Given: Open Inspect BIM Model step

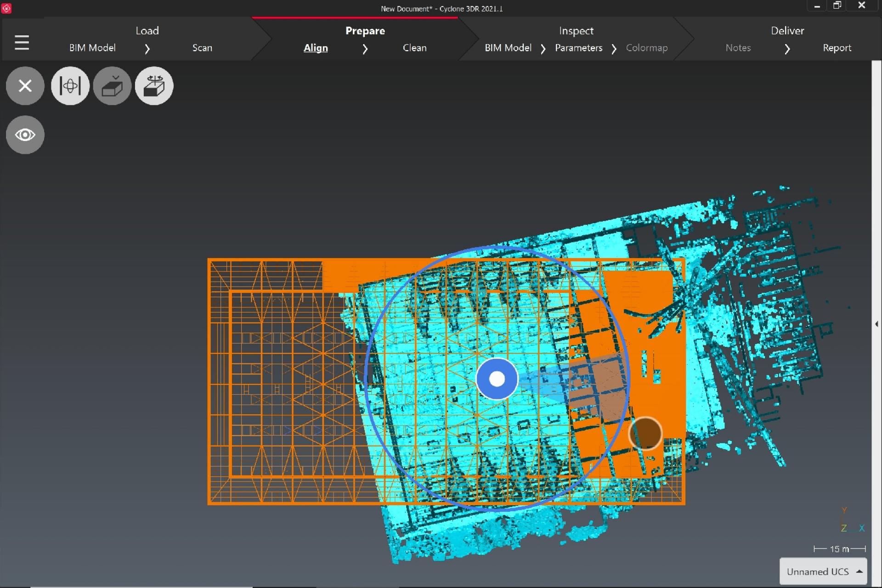Looking at the screenshot, I should coord(508,48).
